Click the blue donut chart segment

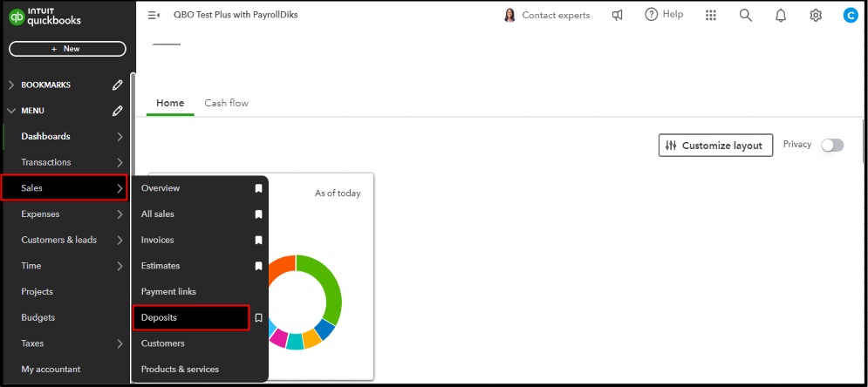325,330
